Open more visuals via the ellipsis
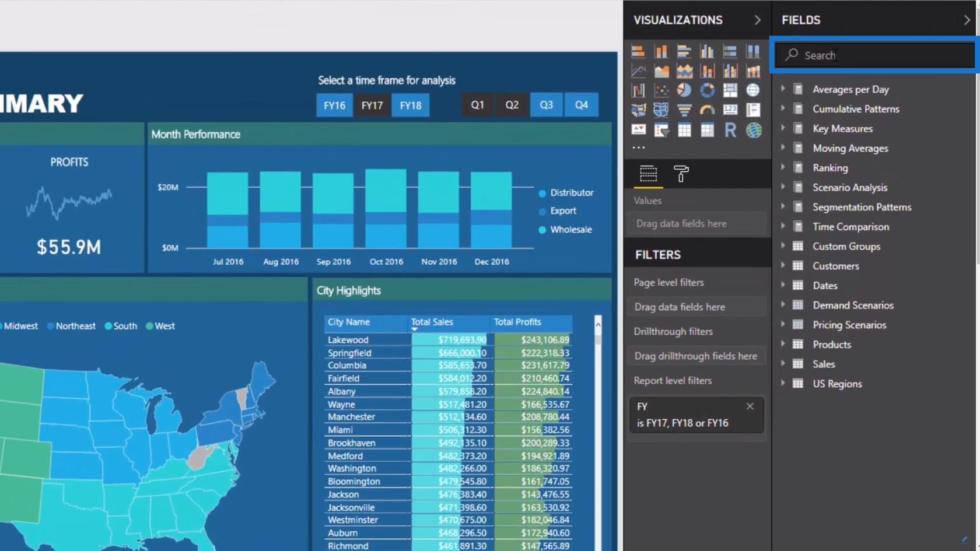This screenshot has width=980, height=551. coord(639,148)
